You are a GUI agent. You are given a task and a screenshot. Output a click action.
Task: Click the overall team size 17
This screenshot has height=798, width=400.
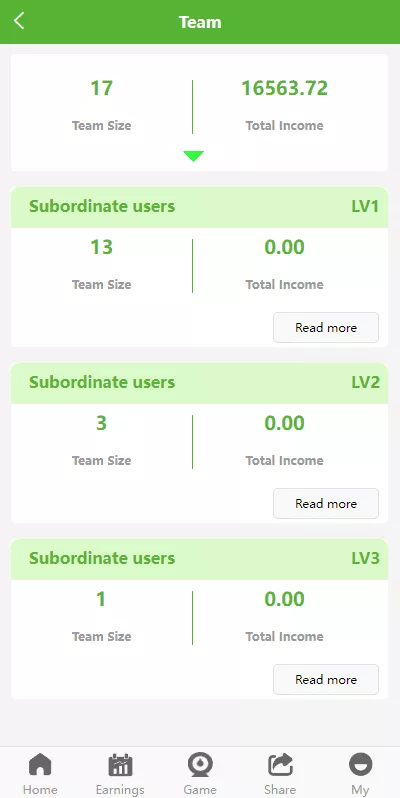coord(101,88)
